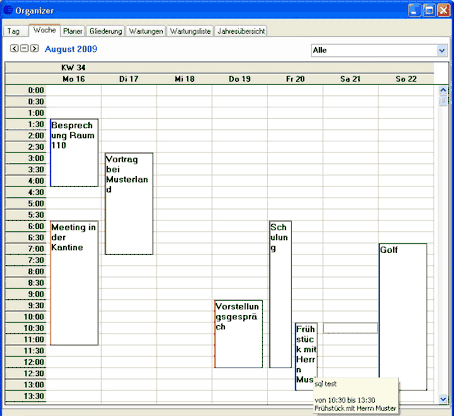Viewport: 454px width, 416px height.
Task: Click the Vortrag bei Musterland appointment
Action: 129,204
